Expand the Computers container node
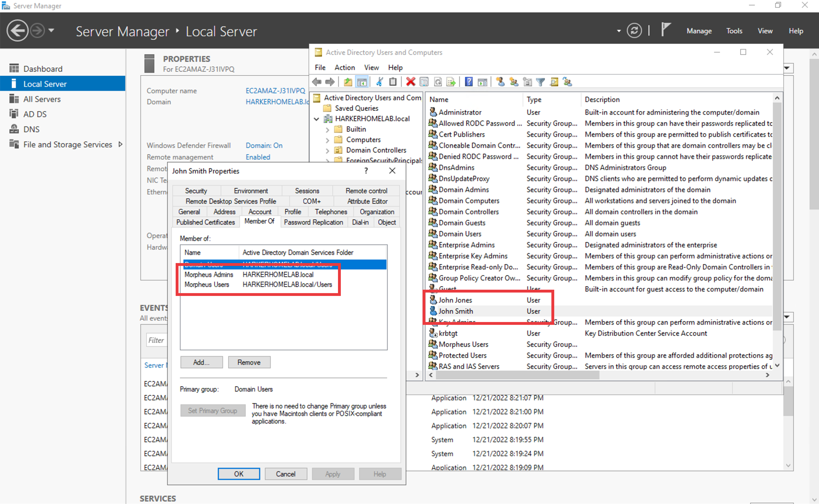Image resolution: width=819 pixels, height=504 pixels. (327, 140)
